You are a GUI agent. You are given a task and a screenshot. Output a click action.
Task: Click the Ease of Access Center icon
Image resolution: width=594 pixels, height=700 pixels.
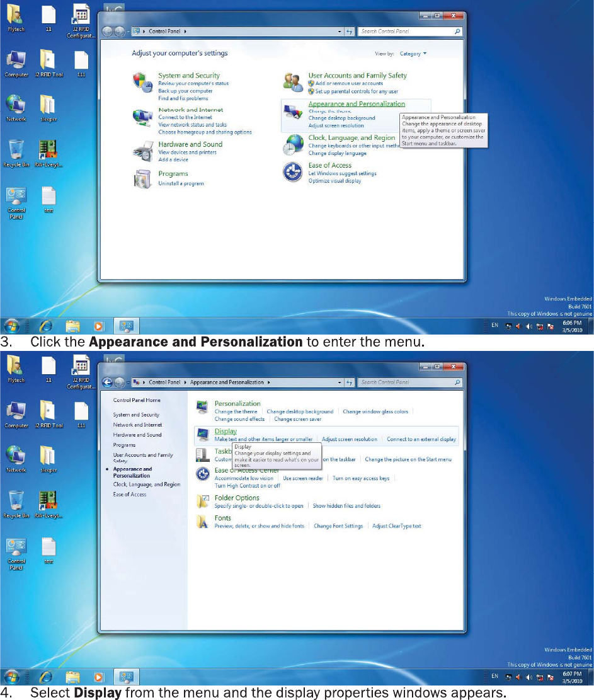(203, 474)
